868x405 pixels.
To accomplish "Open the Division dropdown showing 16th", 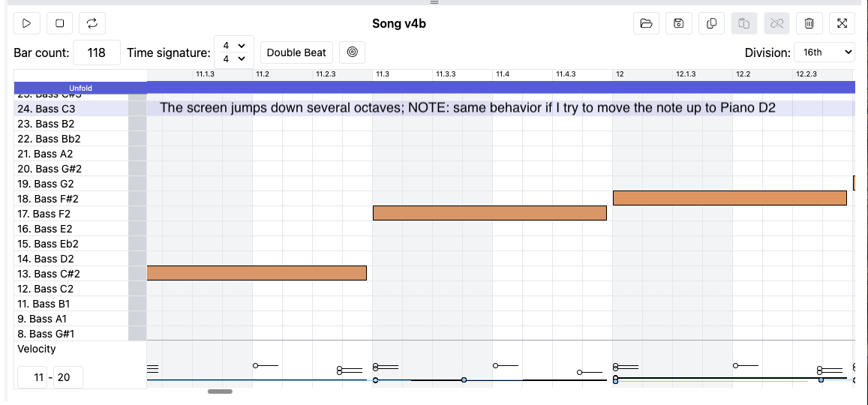I will point(826,52).
